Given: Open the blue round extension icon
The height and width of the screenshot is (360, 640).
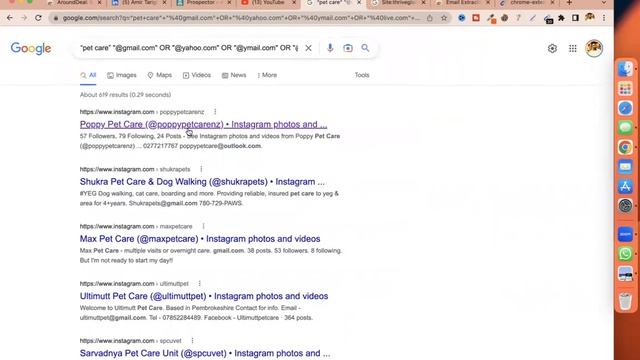Looking at the screenshot, I should tap(462, 18).
